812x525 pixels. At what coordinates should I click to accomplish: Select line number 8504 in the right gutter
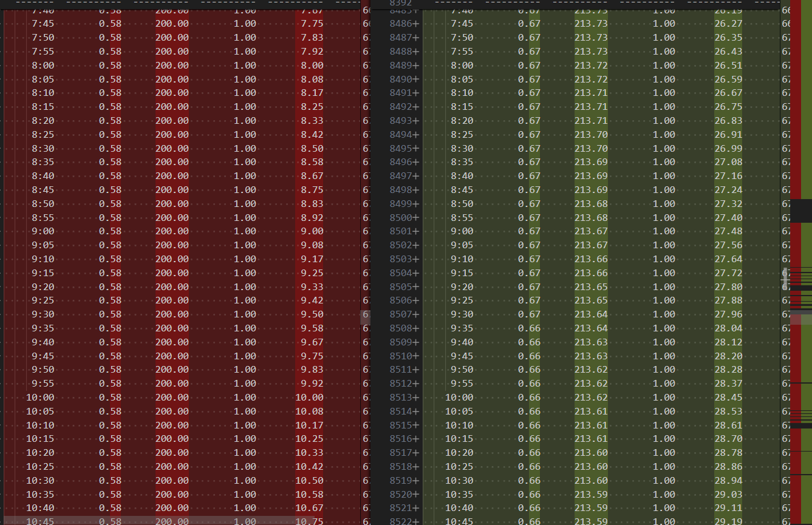click(401, 273)
